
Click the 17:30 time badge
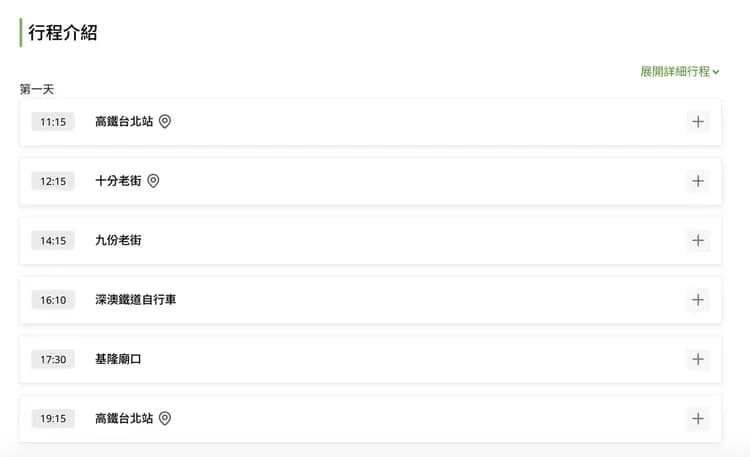click(53, 359)
